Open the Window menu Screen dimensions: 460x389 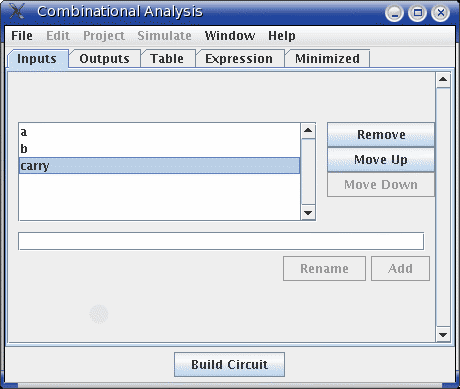230,36
